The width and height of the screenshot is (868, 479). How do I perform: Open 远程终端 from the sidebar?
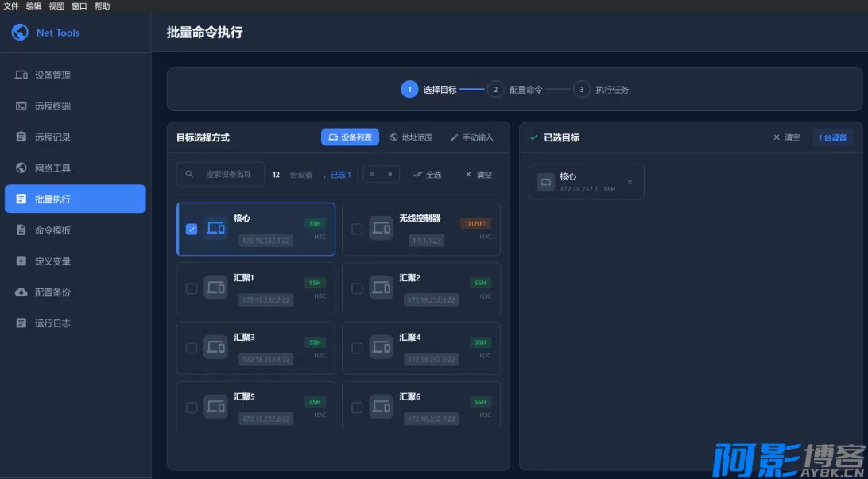52,106
